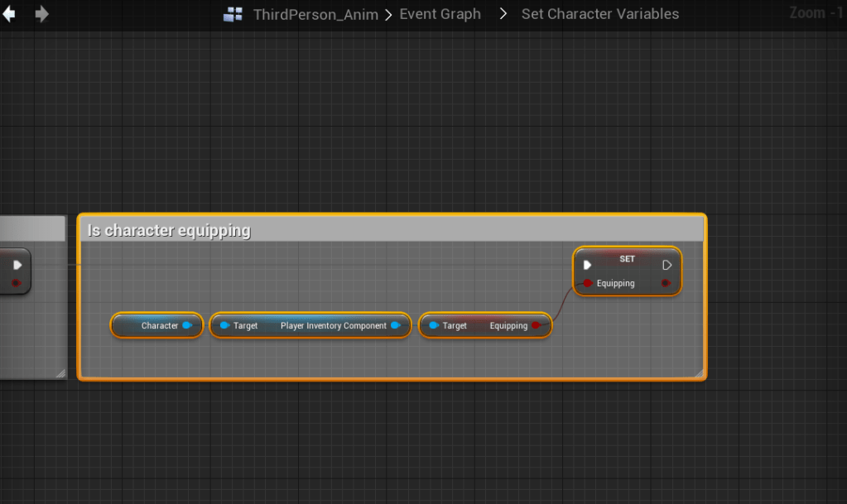Click Player Inventory Component output pin

[x=396, y=325]
